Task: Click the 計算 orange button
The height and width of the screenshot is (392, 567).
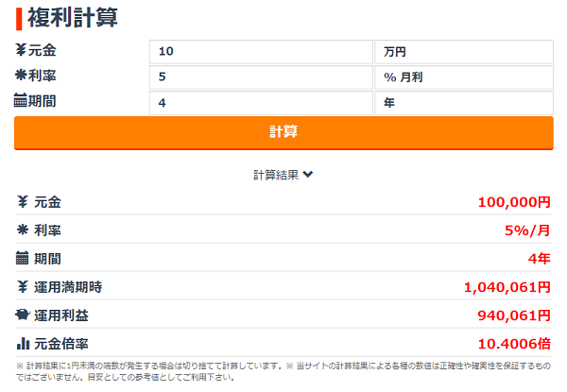Action: 283,132
